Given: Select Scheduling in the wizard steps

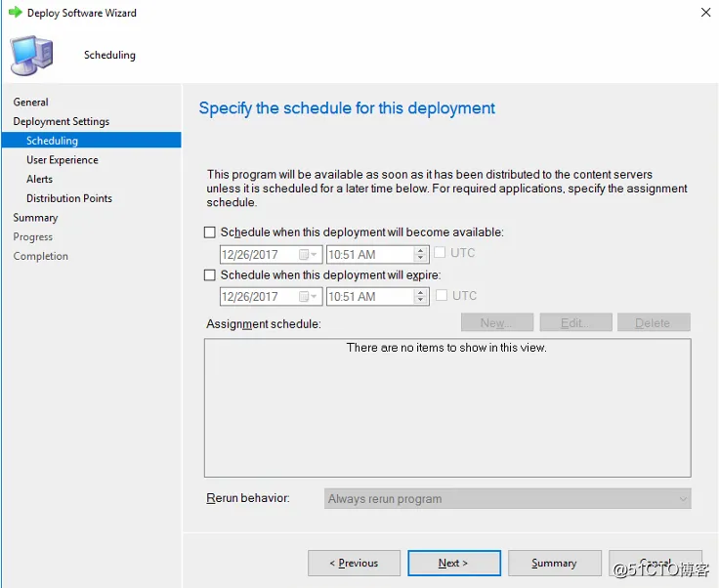Looking at the screenshot, I should pyautogui.click(x=91, y=141).
